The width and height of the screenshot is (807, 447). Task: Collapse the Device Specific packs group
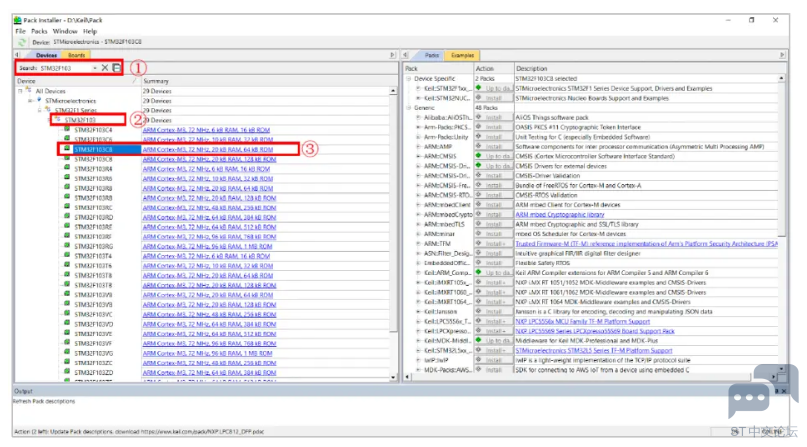tap(409, 79)
